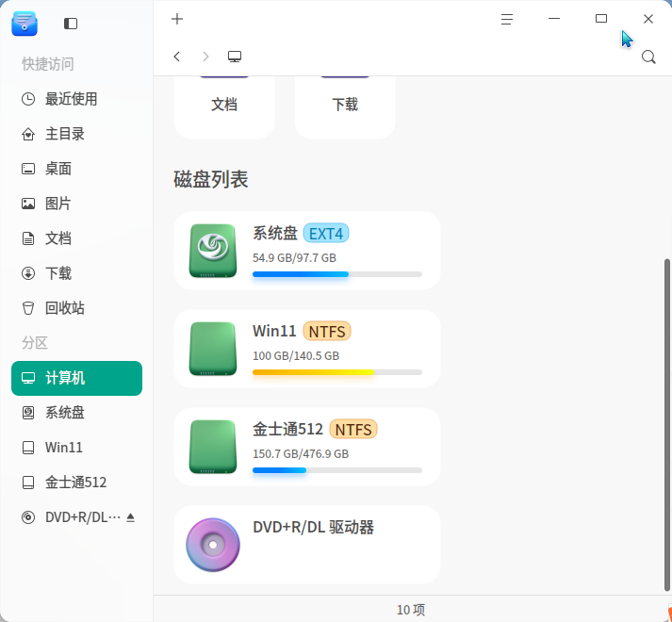Open search with magnifier icon
The height and width of the screenshot is (622, 672).
(648, 57)
